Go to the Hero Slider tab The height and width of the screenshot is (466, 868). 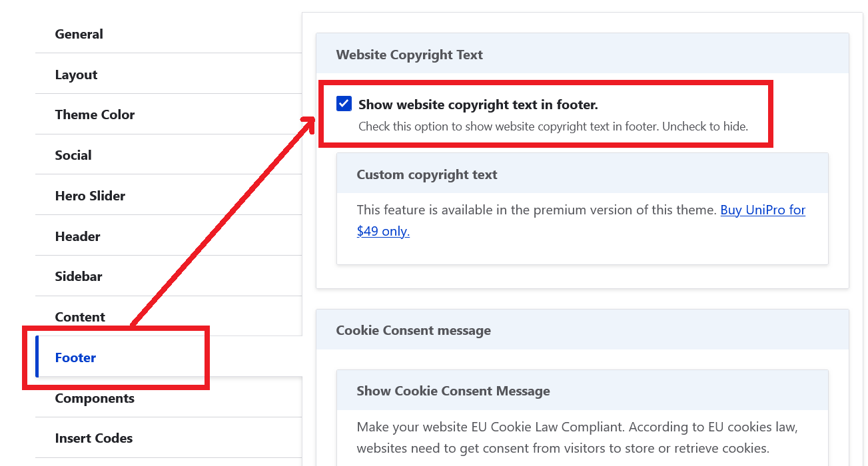pyautogui.click(x=90, y=196)
